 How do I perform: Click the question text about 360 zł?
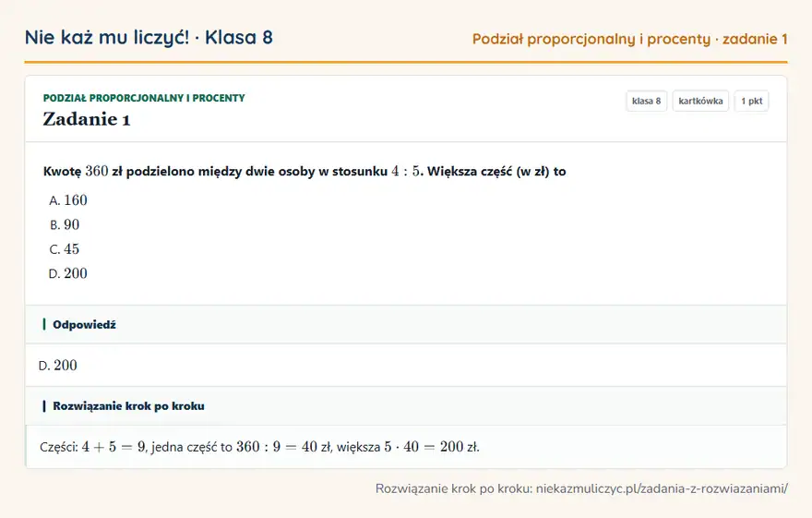click(304, 171)
